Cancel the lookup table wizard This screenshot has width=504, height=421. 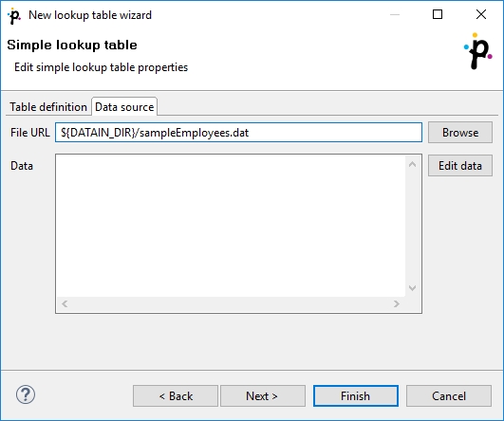449,396
